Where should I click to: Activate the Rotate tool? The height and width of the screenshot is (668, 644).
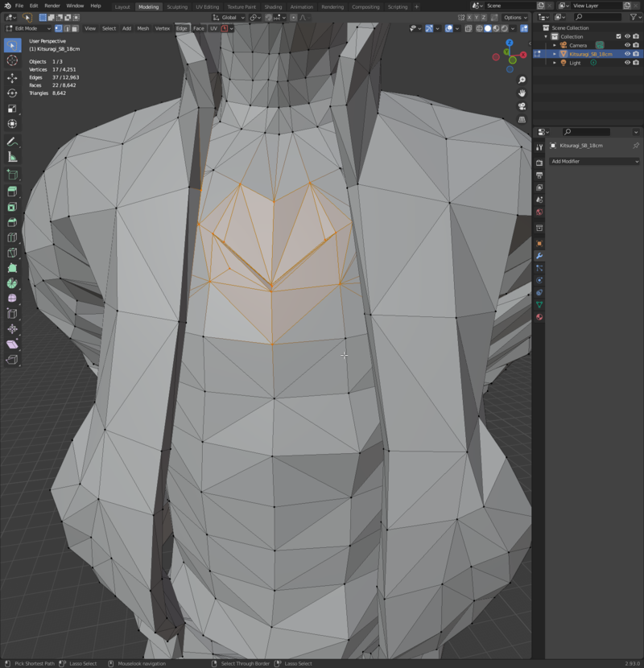click(x=12, y=93)
